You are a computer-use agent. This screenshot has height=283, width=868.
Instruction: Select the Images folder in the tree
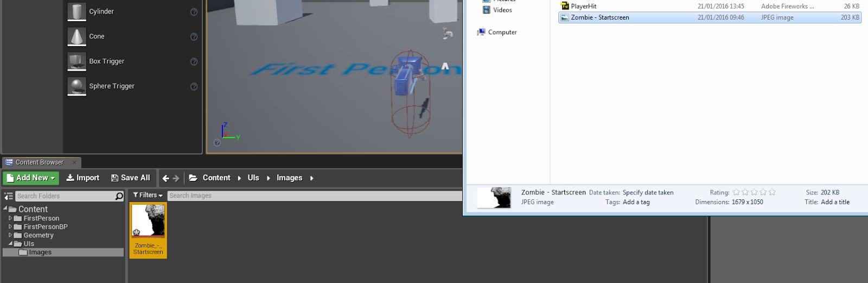pos(40,252)
